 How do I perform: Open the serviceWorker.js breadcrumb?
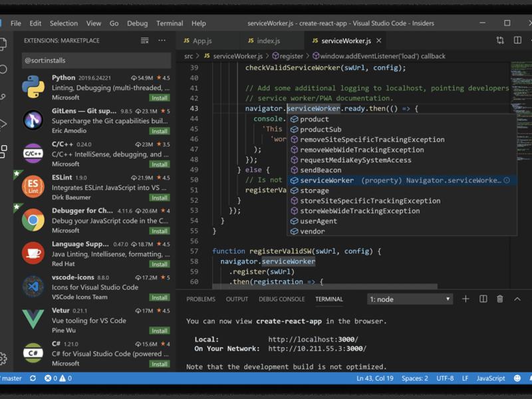tap(233, 56)
